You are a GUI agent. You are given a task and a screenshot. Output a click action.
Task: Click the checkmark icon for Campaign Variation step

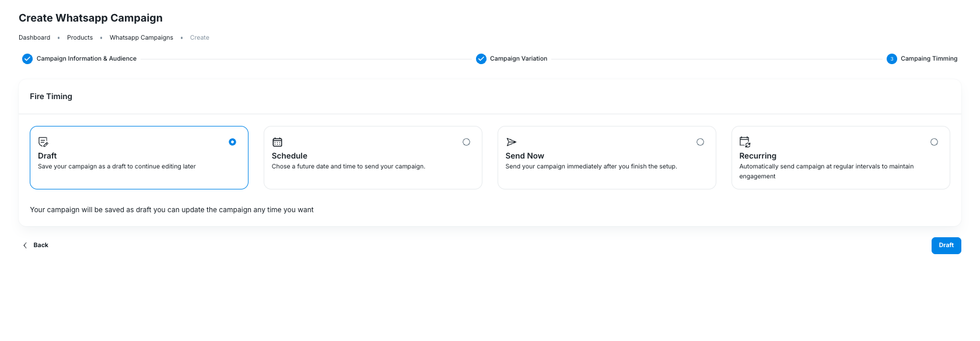point(481,59)
